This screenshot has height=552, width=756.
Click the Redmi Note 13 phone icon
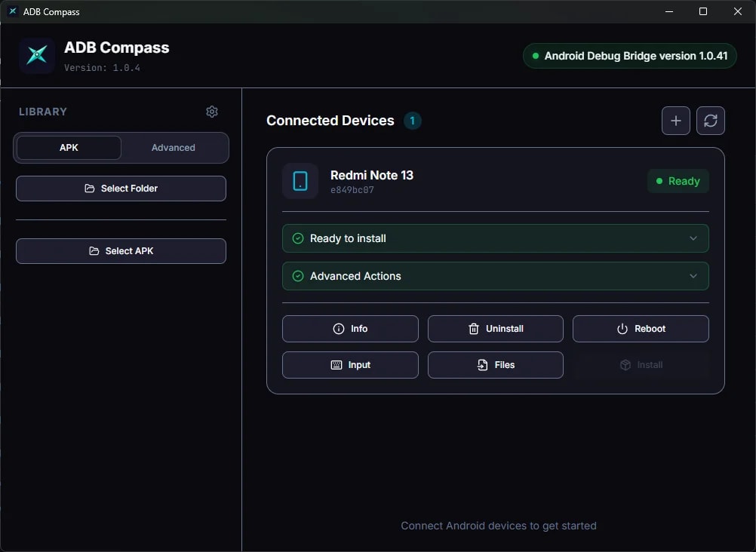click(x=300, y=181)
